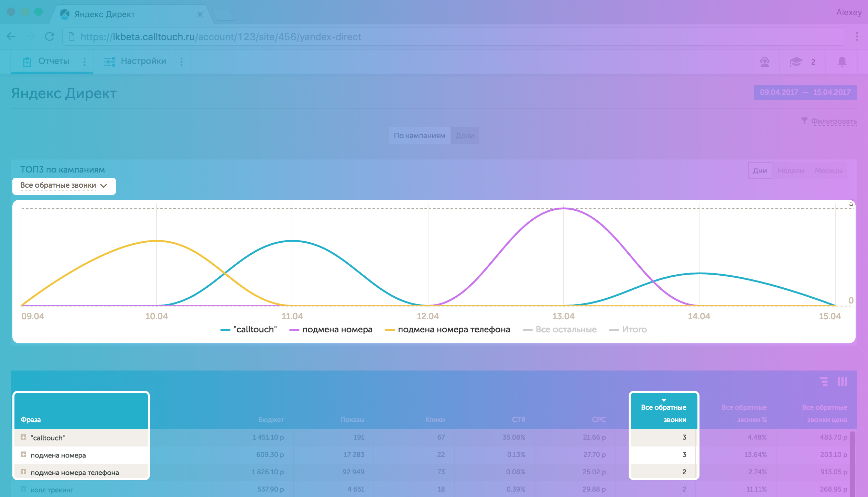The image size is (868, 497).
Task: Click Alexey profile name
Action: pyautogui.click(x=849, y=12)
